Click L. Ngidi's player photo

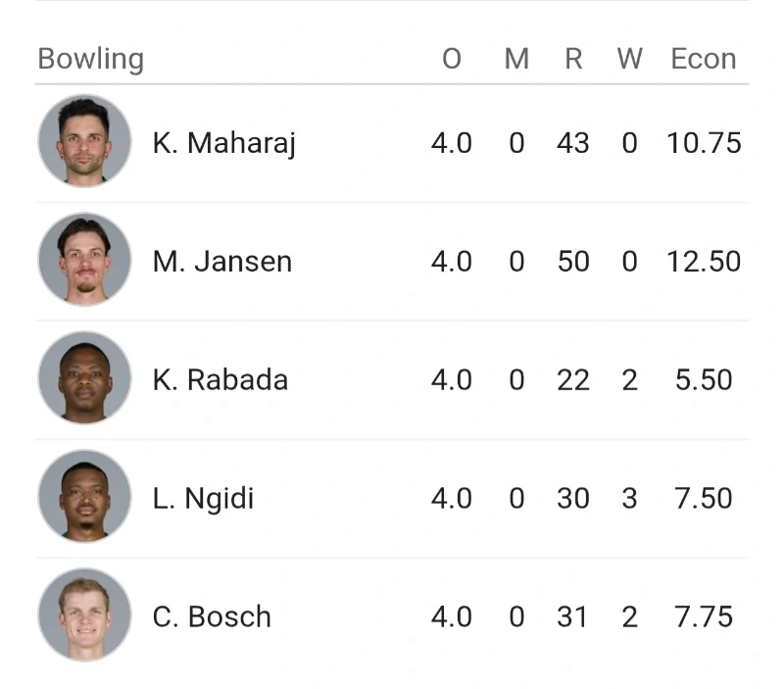coord(84,498)
